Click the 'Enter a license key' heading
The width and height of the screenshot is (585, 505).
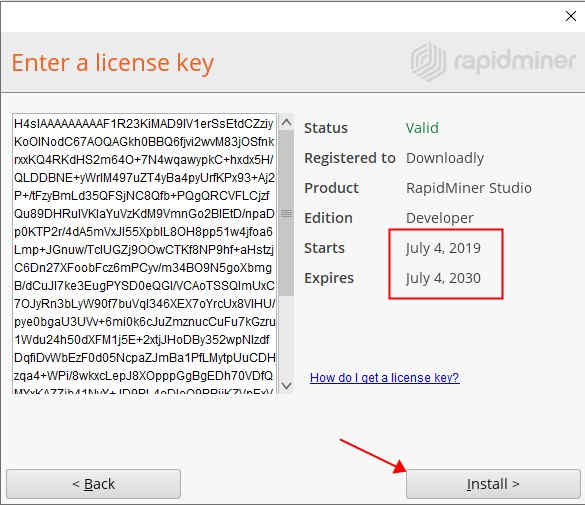coord(113,63)
